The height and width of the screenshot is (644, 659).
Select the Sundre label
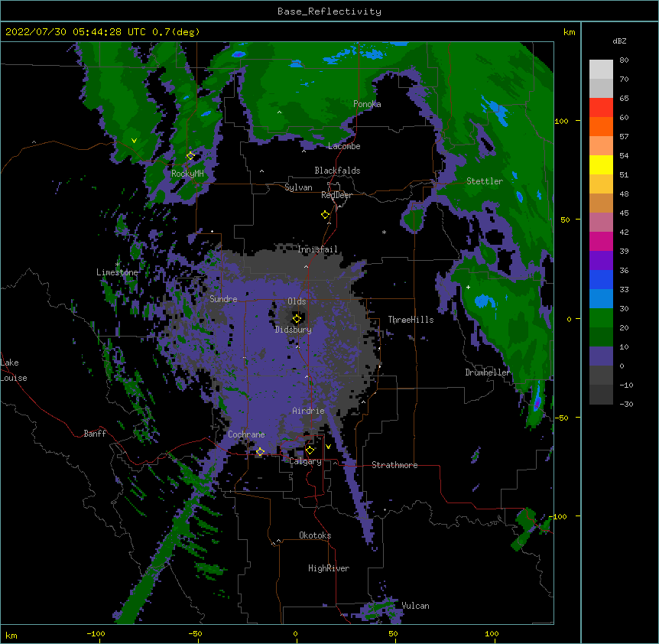pyautogui.click(x=223, y=299)
